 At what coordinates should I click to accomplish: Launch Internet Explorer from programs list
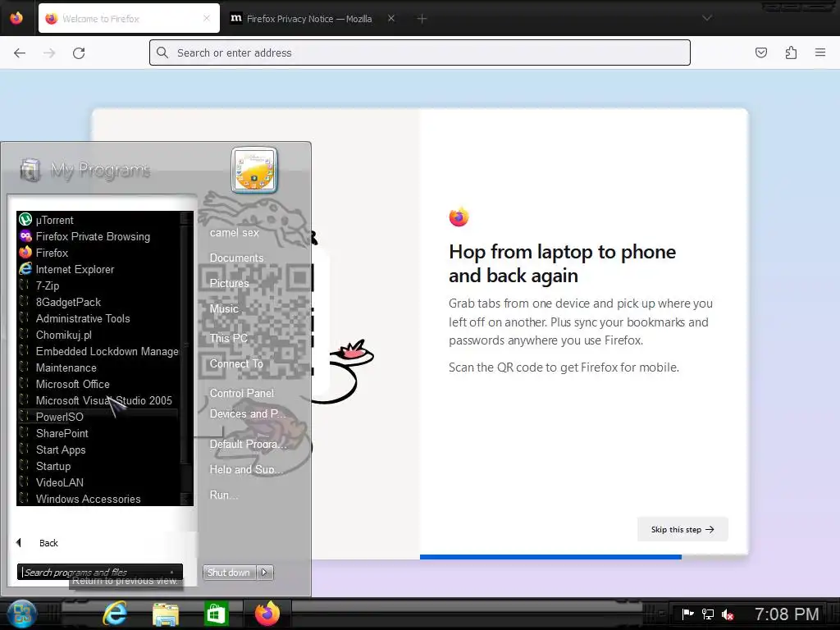point(99,269)
